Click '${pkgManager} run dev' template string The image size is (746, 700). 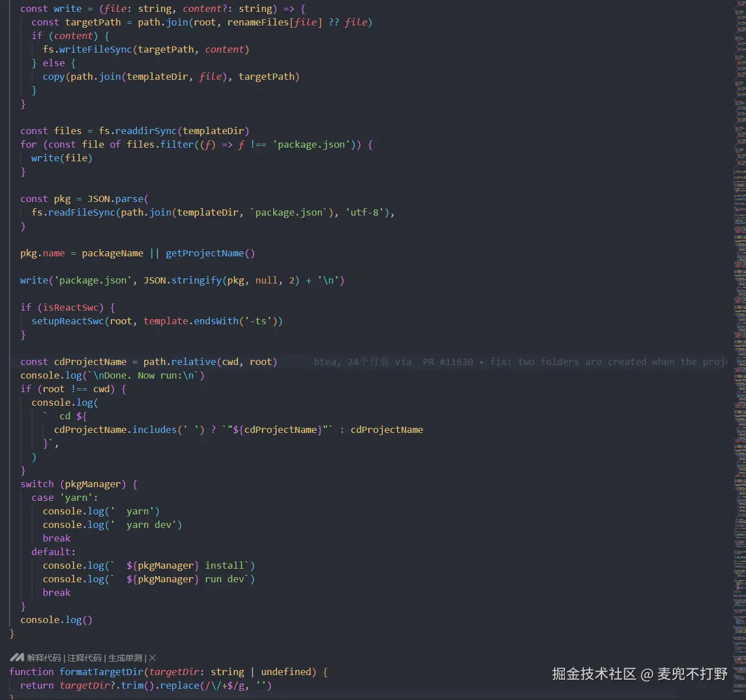click(x=179, y=579)
